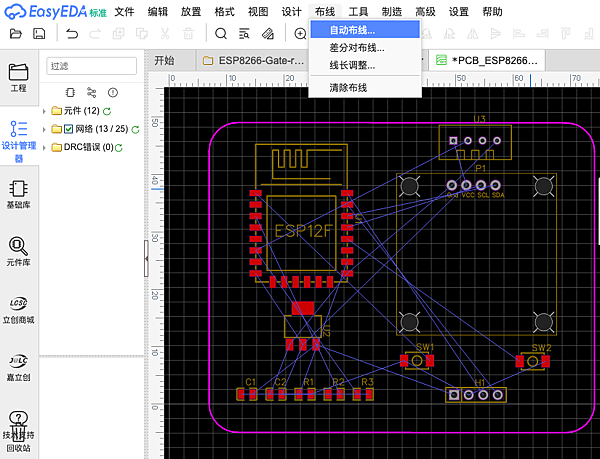Open the 元件库 component library
This screenshot has width=600, height=459.
(18, 250)
